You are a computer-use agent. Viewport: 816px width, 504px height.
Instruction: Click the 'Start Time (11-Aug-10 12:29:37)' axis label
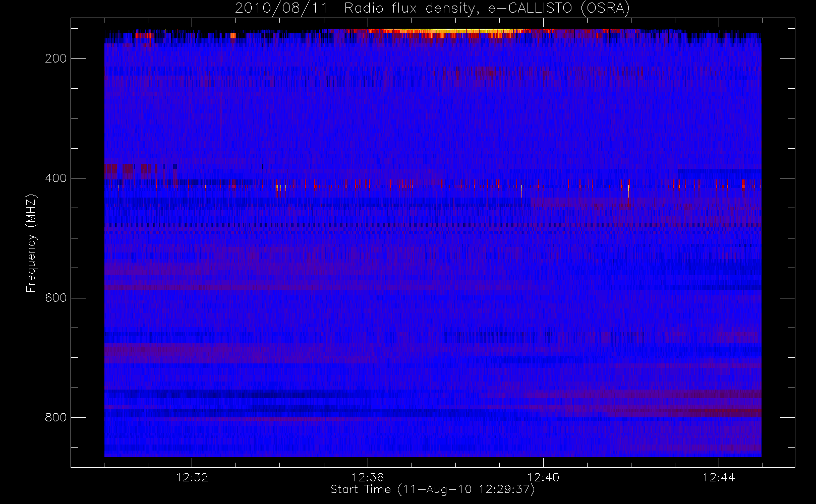coord(432,489)
